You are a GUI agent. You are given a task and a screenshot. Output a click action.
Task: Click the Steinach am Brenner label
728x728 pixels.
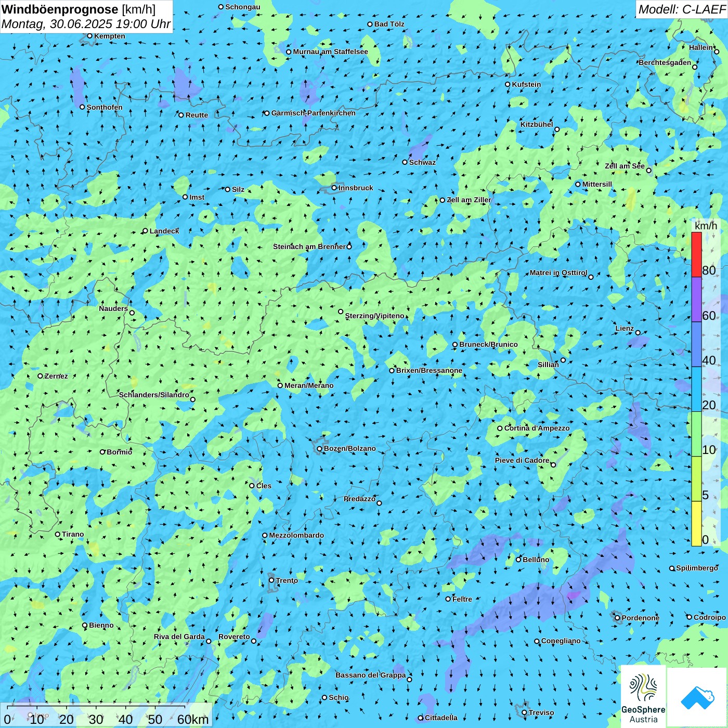[309, 246]
